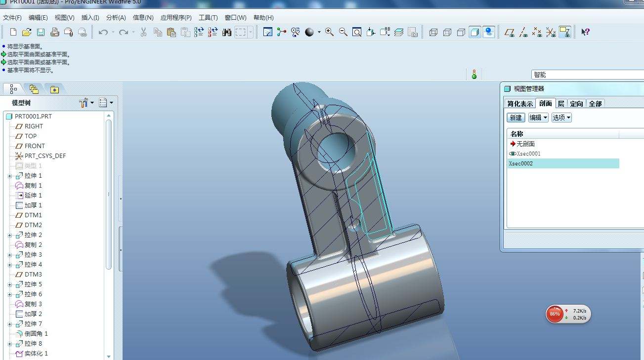Toggle datum planes display
This screenshot has width=644, height=360.
tap(509, 33)
